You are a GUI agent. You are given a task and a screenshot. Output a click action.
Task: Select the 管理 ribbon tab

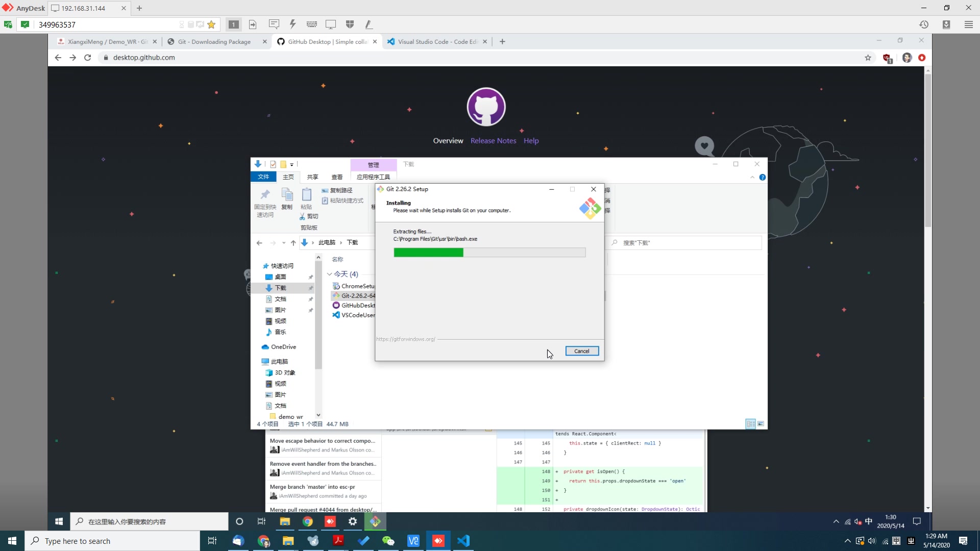pos(373,163)
